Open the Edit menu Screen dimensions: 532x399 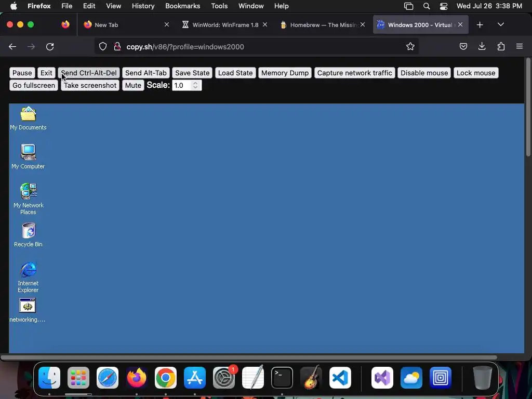point(89,6)
